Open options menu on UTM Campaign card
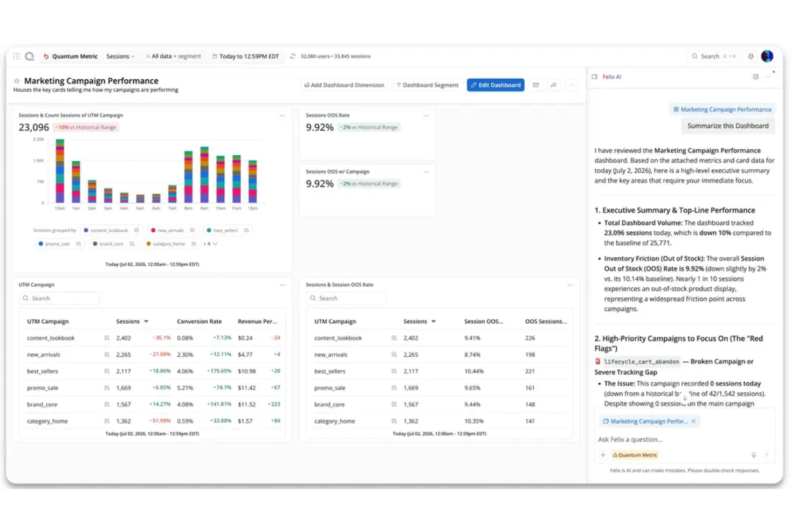The width and height of the screenshot is (798, 532). [x=282, y=285]
